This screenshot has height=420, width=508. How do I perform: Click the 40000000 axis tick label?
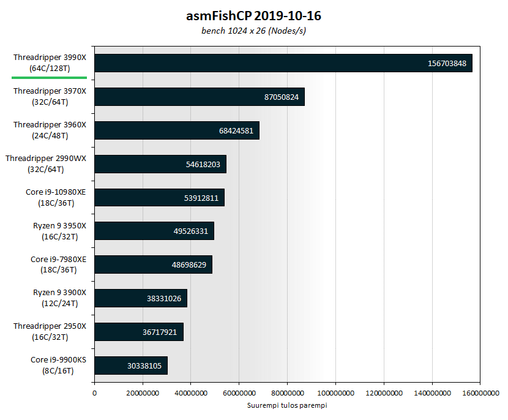[191, 394]
